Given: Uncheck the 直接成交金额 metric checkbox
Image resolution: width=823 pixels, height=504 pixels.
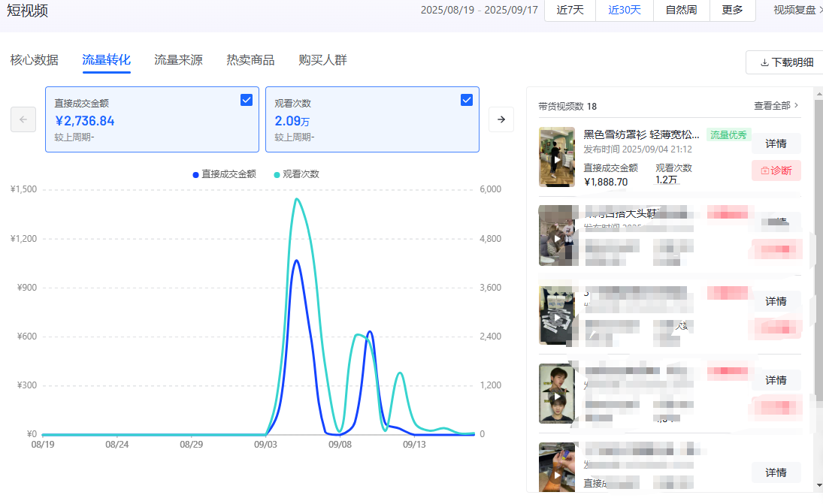Looking at the screenshot, I should click(x=247, y=99).
